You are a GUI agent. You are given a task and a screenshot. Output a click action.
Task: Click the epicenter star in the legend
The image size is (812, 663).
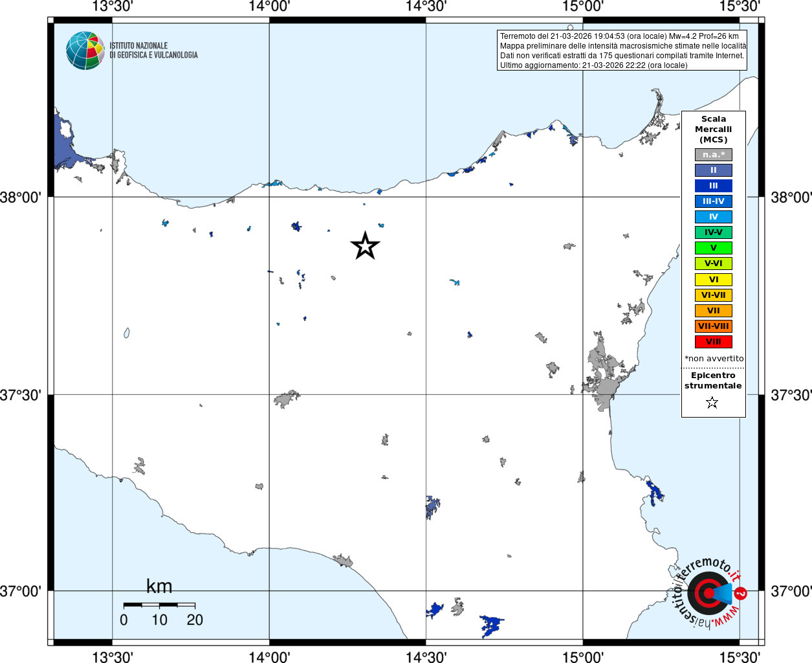pyautogui.click(x=712, y=403)
